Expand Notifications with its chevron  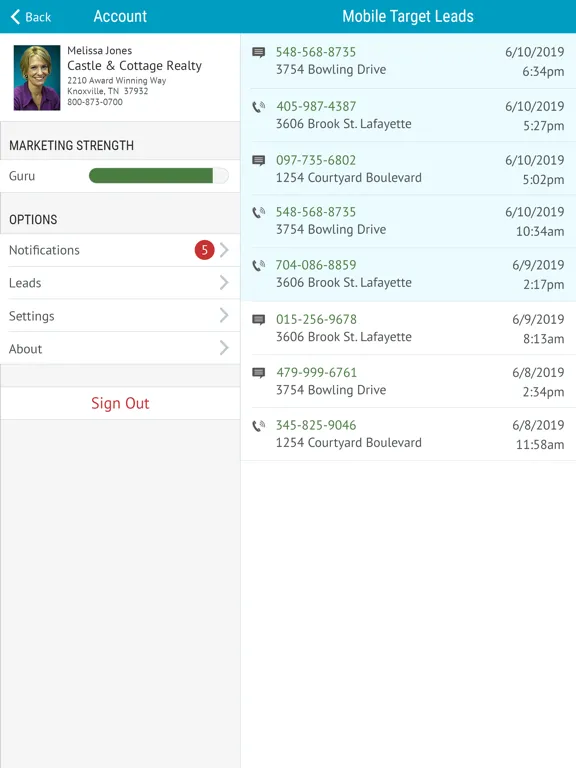pos(224,250)
